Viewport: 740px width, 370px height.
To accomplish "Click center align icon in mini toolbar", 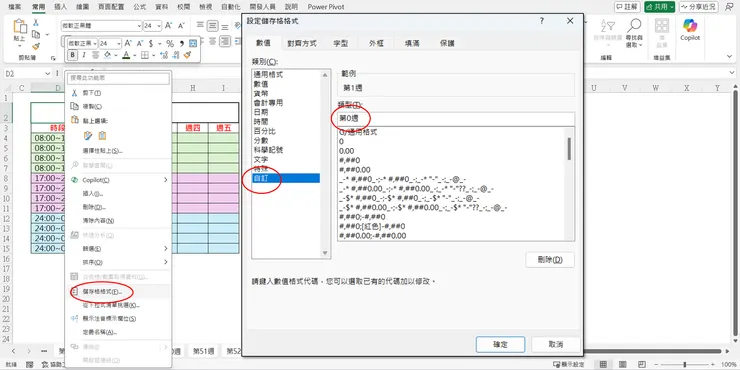I will [96, 55].
